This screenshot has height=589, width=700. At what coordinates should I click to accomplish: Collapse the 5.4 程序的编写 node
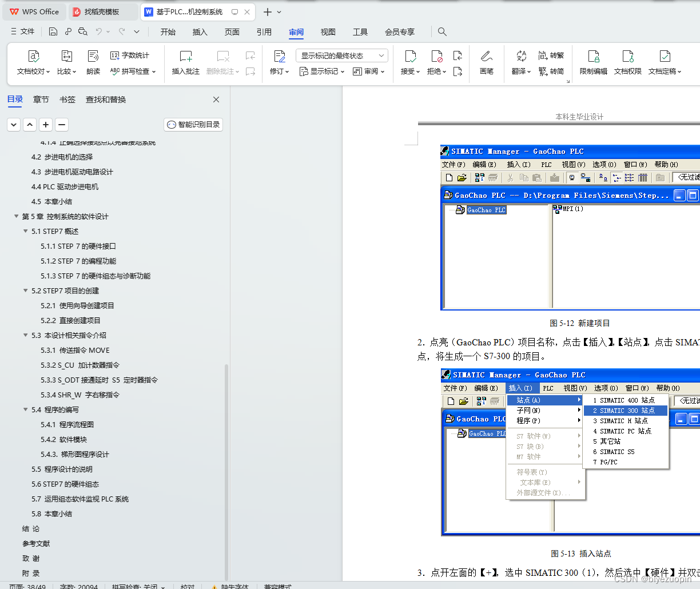coord(25,409)
